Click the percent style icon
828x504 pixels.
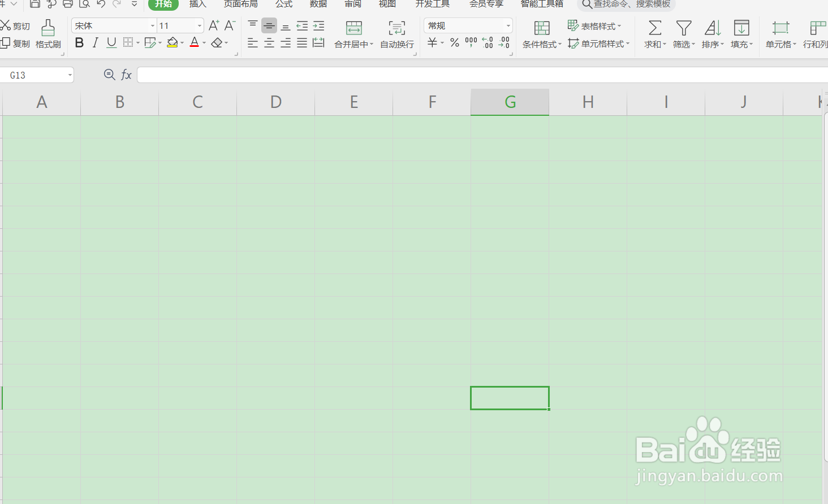[455, 43]
